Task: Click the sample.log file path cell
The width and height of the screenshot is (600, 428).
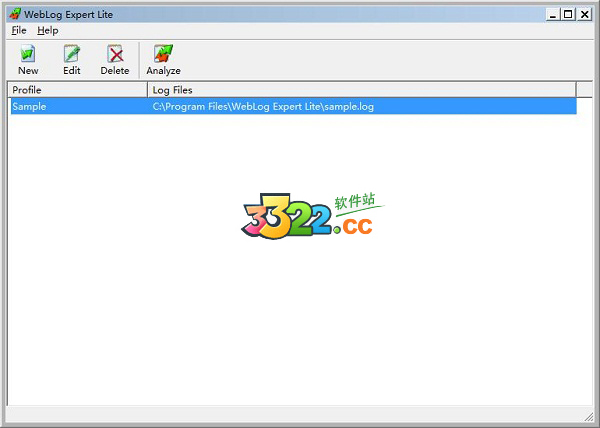Action: click(x=263, y=106)
